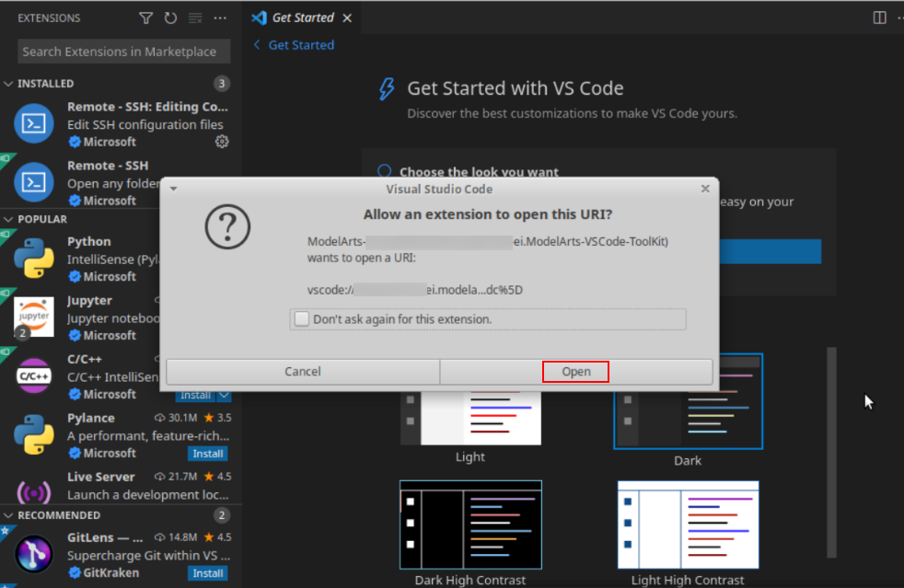904x588 pixels.
Task: Click the split editor icon
Action: tap(879, 17)
